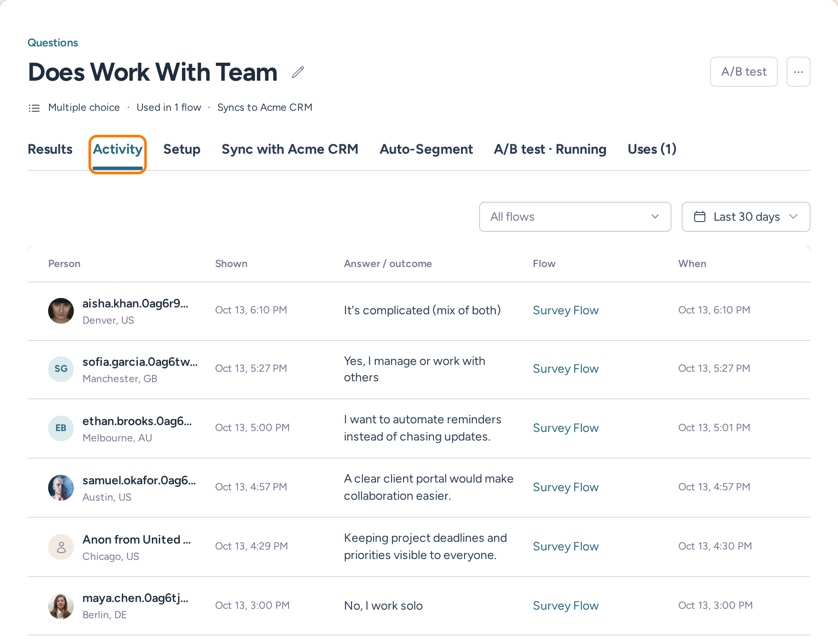Open the Sync with Acme CRM tab

[290, 149]
